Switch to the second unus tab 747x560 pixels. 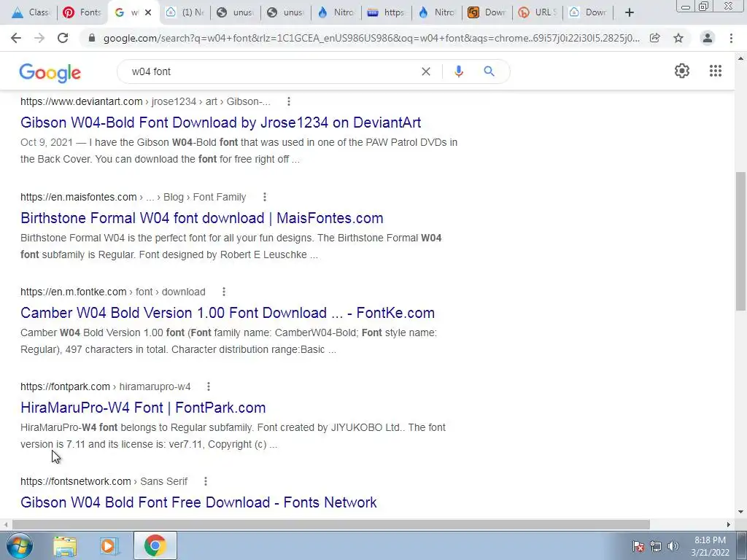pyautogui.click(x=286, y=12)
